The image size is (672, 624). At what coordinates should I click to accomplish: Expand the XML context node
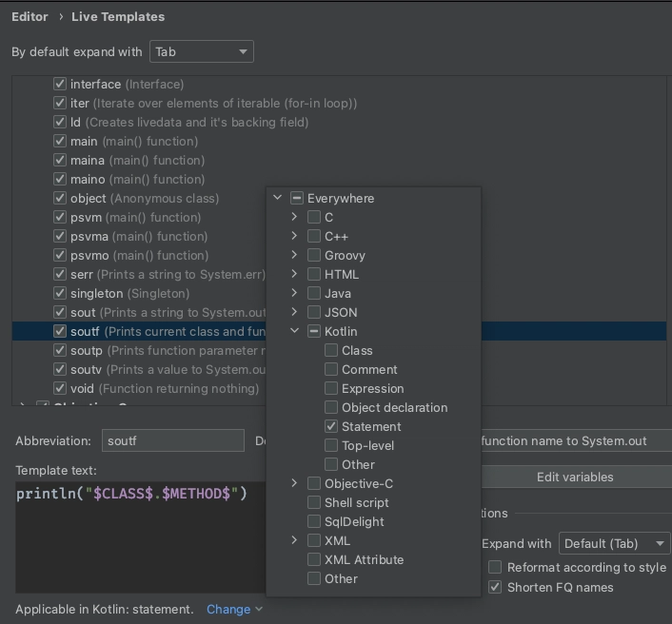294,540
